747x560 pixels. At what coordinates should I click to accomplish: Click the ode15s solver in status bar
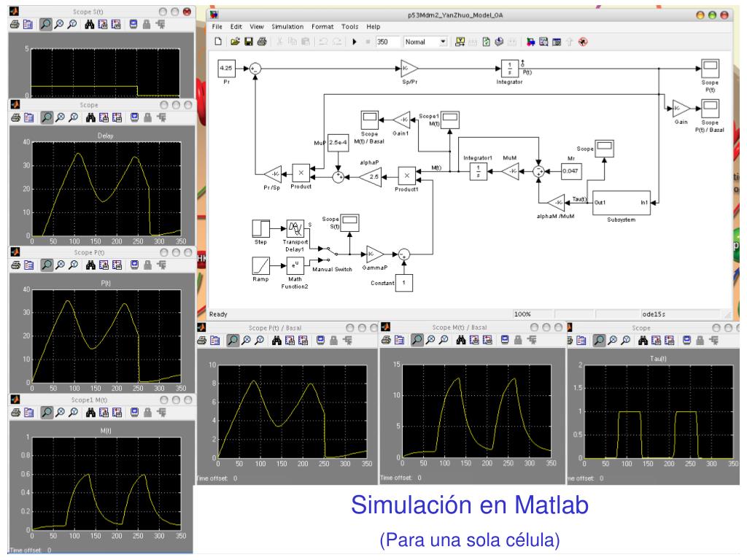click(x=653, y=314)
